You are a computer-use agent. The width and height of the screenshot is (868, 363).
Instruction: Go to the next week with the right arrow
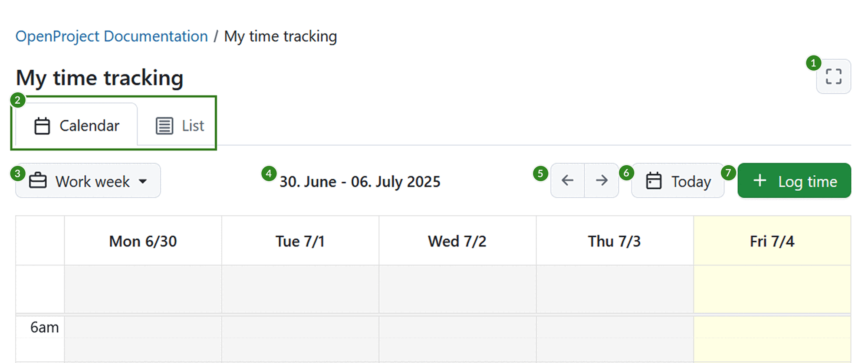602,180
